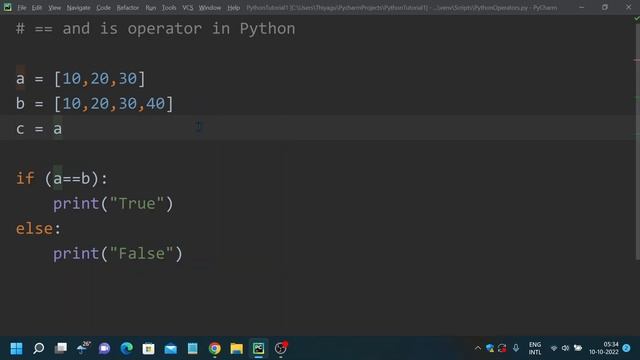Click the line 'b = [10,20,30,40]'

94,104
